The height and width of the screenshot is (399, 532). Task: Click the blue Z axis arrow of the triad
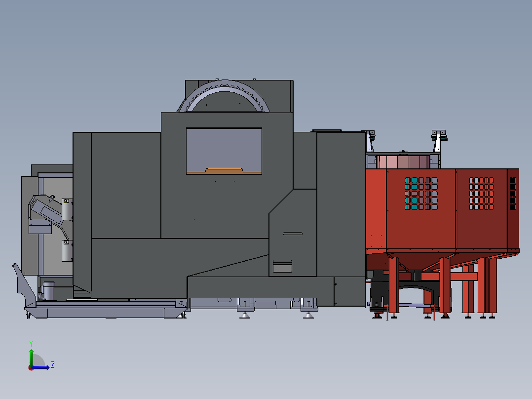(40, 367)
